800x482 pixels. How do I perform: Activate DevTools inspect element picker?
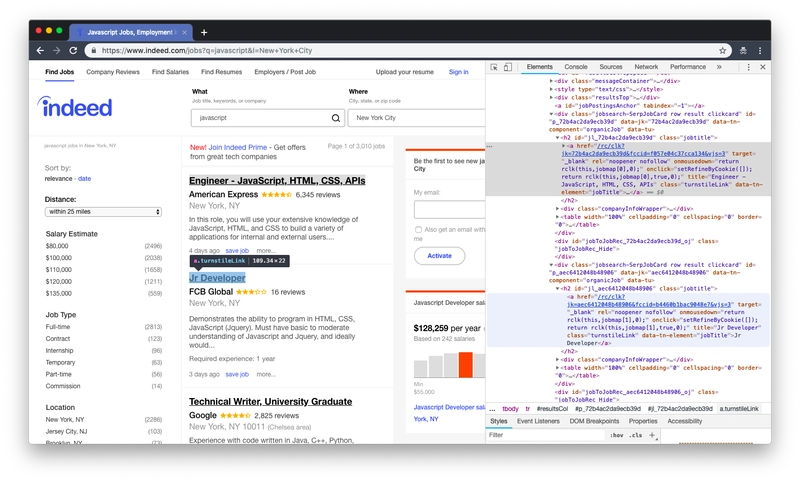click(494, 67)
